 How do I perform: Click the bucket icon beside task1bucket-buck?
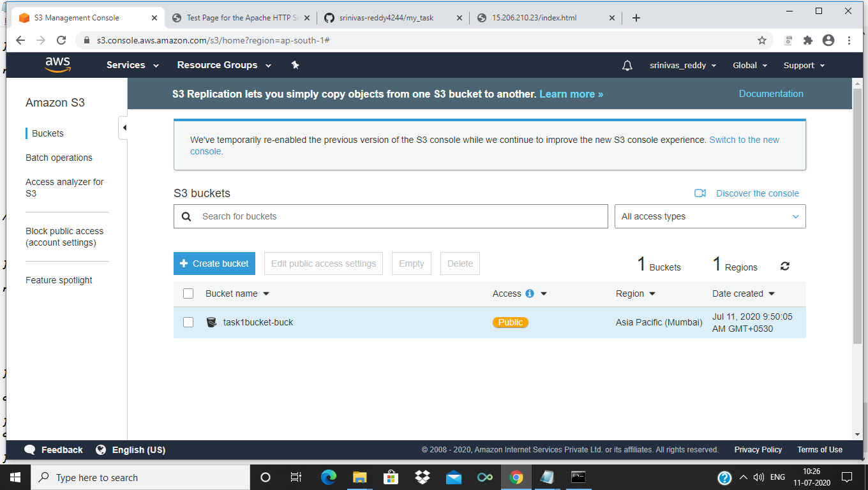tap(211, 322)
